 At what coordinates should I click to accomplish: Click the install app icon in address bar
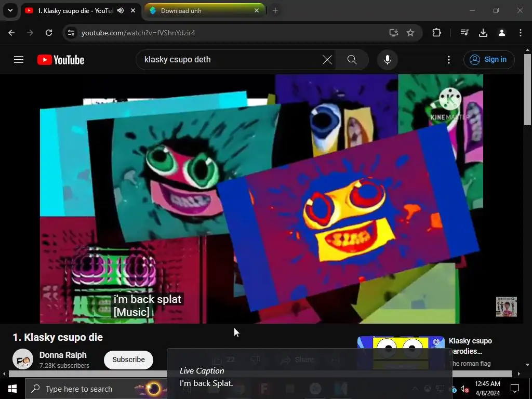(x=394, y=33)
